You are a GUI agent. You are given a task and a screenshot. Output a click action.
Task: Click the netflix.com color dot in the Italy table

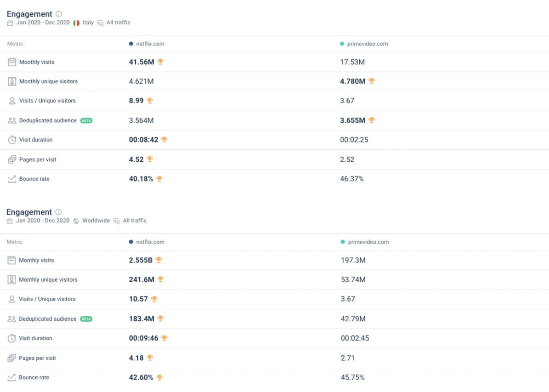[131, 44]
